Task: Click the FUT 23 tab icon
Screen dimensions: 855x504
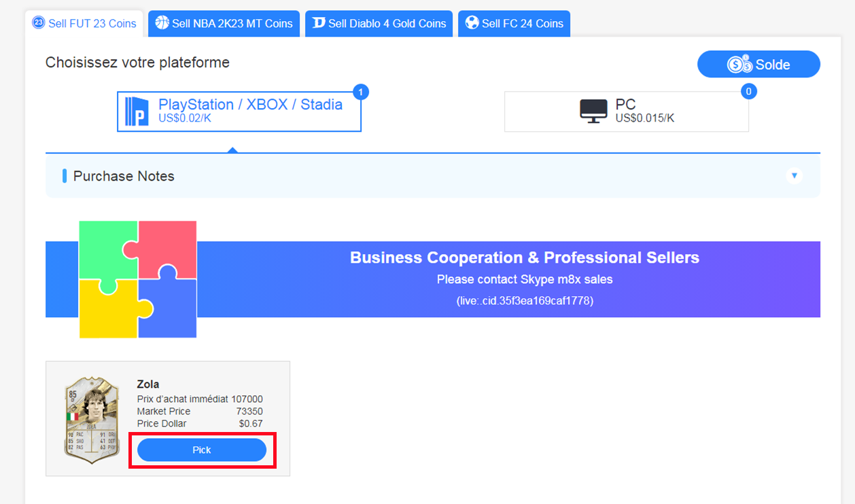Action: (x=38, y=23)
